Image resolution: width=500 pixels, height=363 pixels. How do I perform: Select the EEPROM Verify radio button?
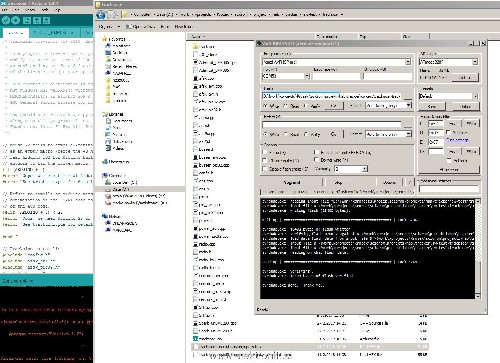(x=306, y=134)
